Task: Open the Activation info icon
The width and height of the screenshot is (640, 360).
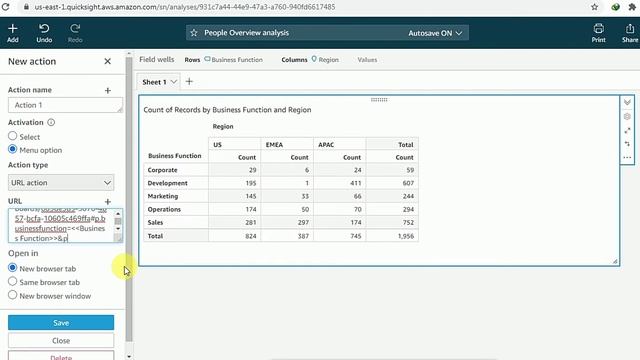Action: [x=51, y=122]
